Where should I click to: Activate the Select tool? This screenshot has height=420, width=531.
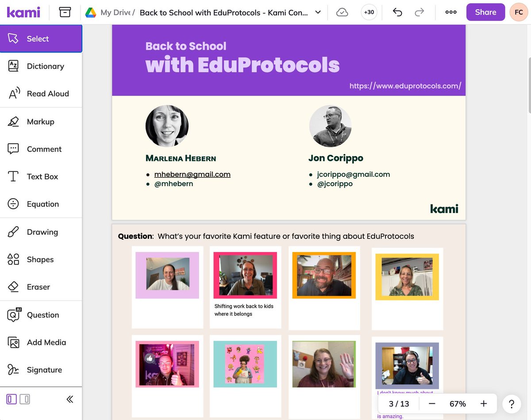[41, 39]
